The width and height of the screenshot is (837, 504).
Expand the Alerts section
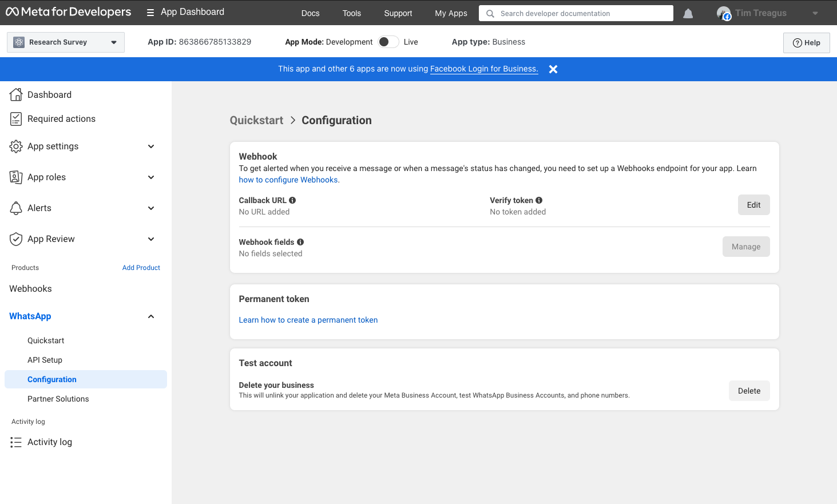coord(151,208)
